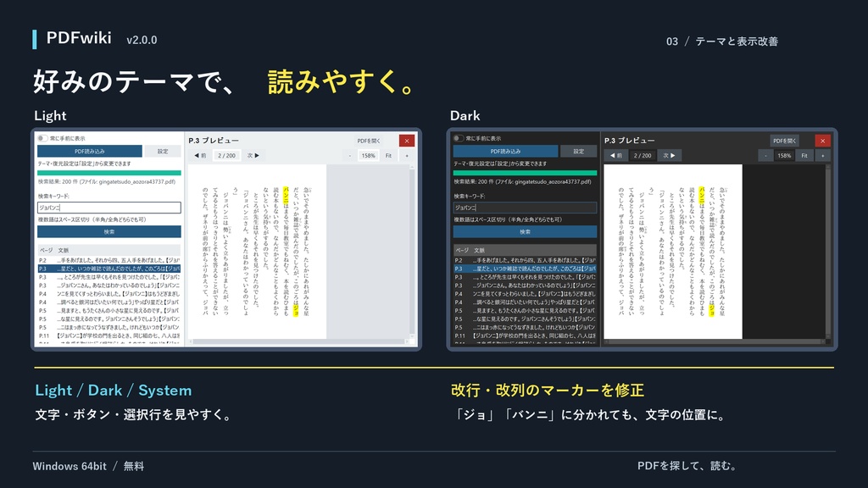This screenshot has width=868, height=488.
Task: Click vertical scrollbar in Dark window preview
Action: point(827,252)
